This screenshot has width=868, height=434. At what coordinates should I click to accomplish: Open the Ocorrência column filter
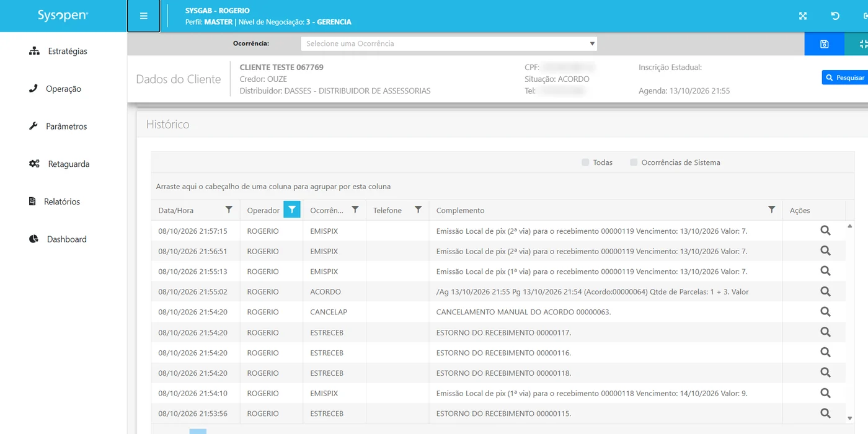click(x=355, y=210)
